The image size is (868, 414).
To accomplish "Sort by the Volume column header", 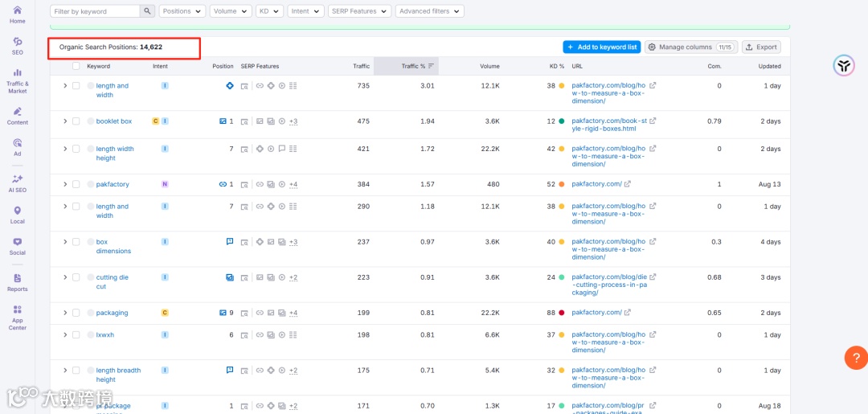I will click(489, 67).
